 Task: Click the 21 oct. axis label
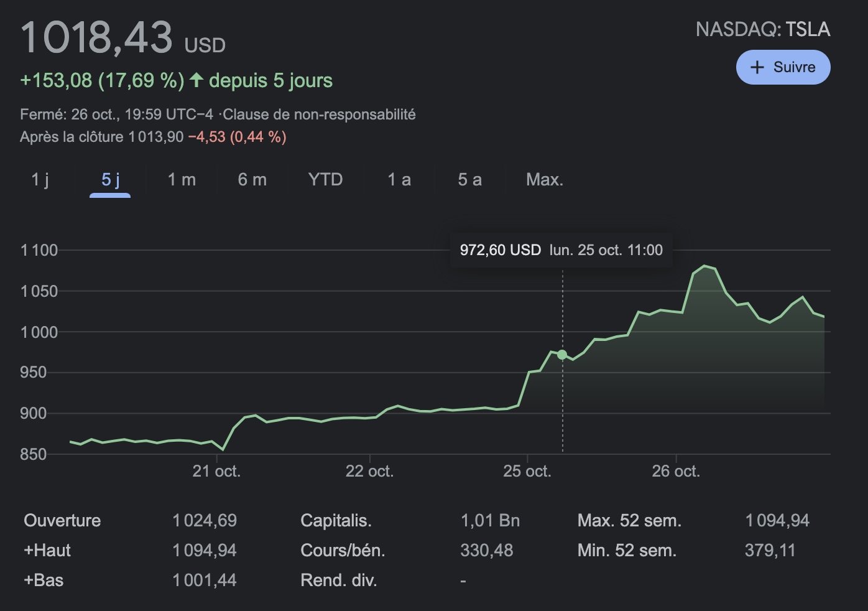tap(216, 472)
